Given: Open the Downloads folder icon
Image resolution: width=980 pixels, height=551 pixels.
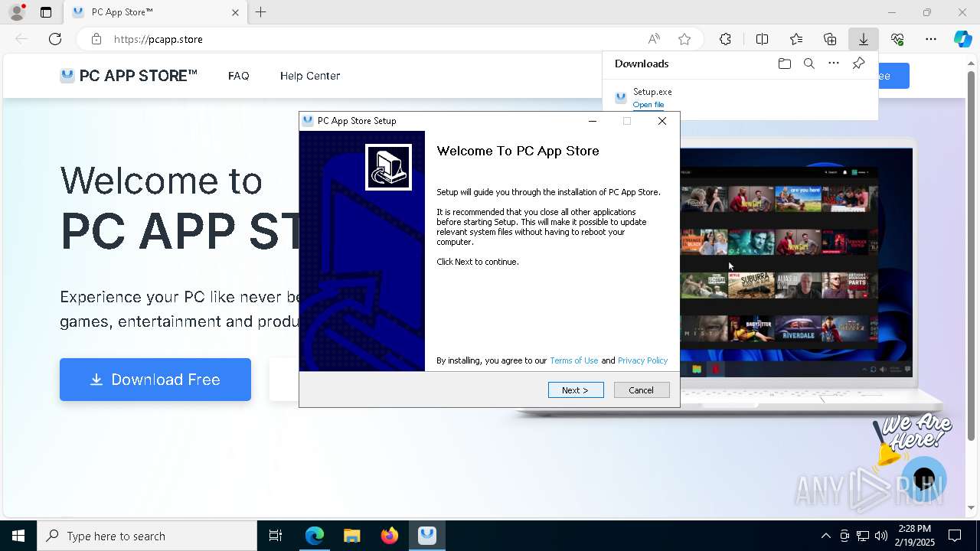Looking at the screenshot, I should (x=784, y=64).
